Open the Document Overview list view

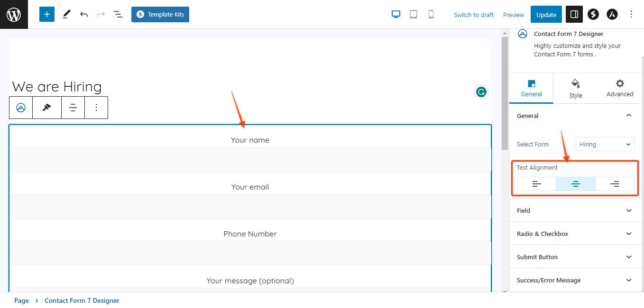pos(118,14)
